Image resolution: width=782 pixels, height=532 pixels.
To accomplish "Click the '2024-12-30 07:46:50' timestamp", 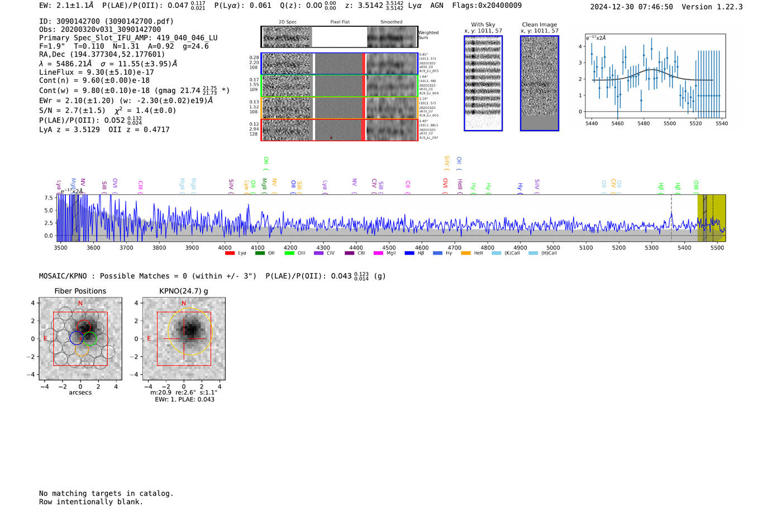I will 632,7.
